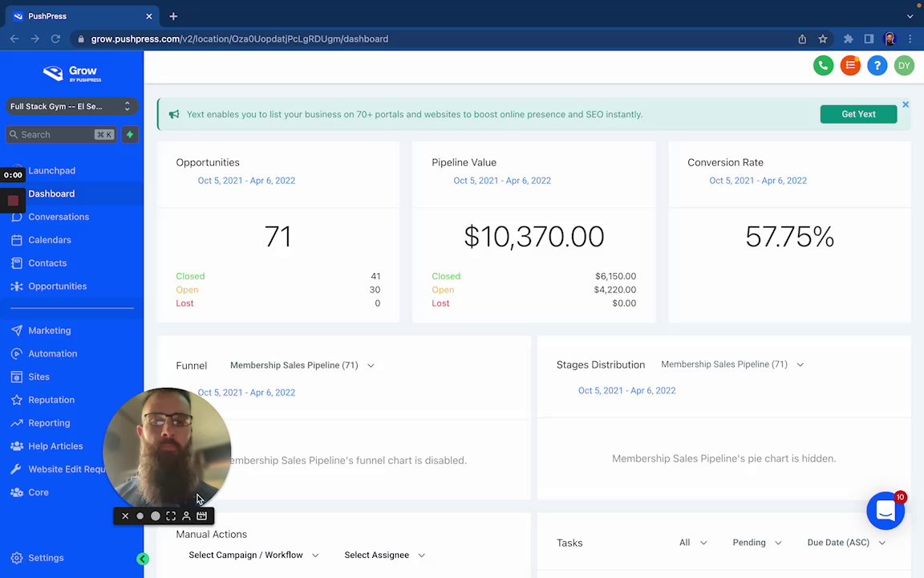
Task: Open the Select Campaign / Workflow dropdown
Action: pos(253,555)
